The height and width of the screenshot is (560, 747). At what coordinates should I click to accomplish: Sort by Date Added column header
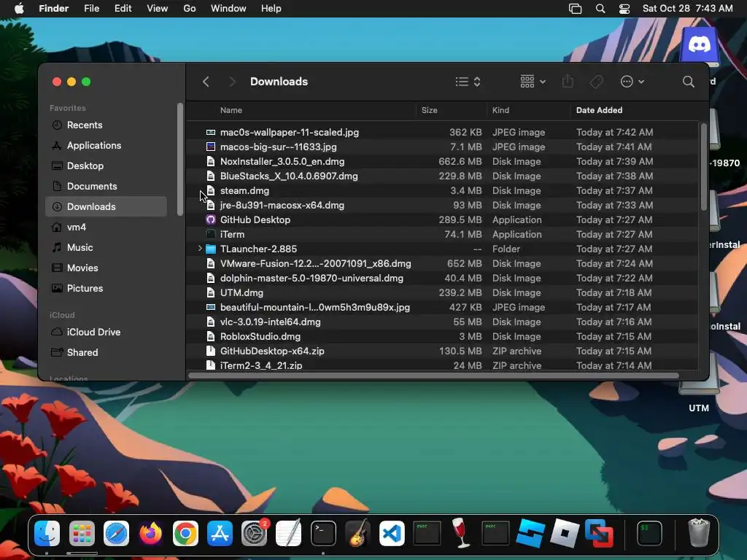[x=599, y=110]
